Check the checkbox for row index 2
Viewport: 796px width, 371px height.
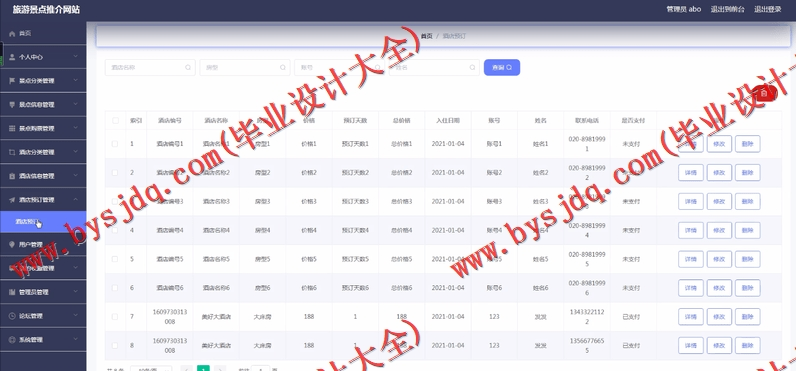point(115,173)
